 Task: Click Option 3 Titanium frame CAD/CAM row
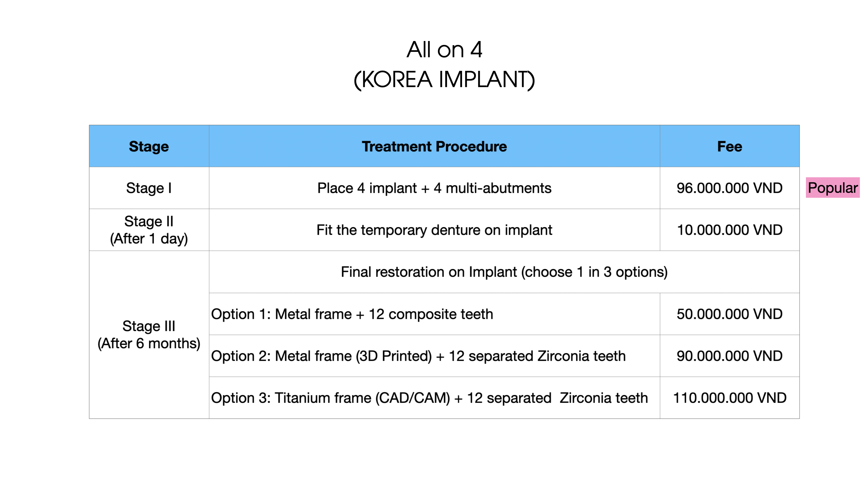tap(429, 398)
